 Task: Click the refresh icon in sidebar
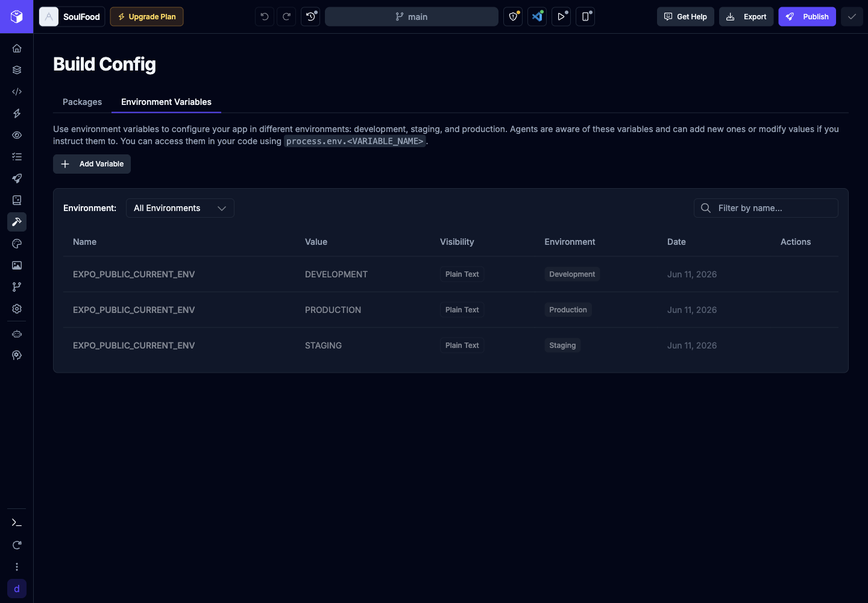[17, 545]
